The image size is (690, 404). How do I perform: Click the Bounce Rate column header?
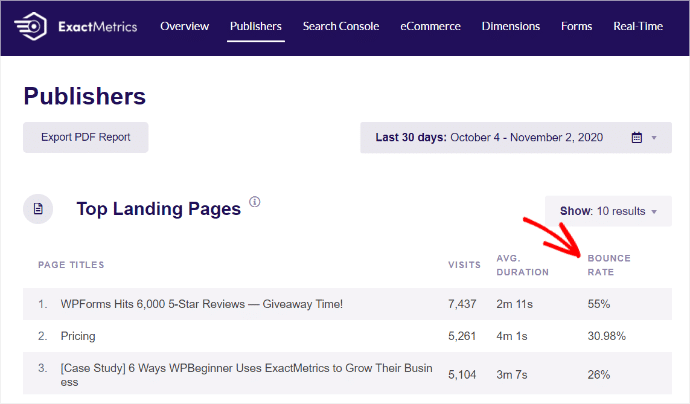click(x=609, y=265)
